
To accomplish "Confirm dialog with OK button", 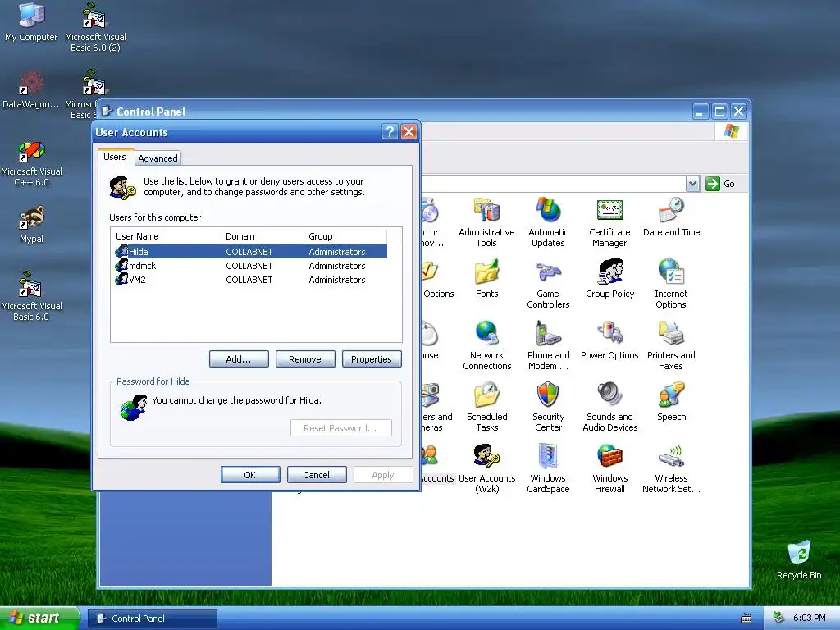I will 250,475.
